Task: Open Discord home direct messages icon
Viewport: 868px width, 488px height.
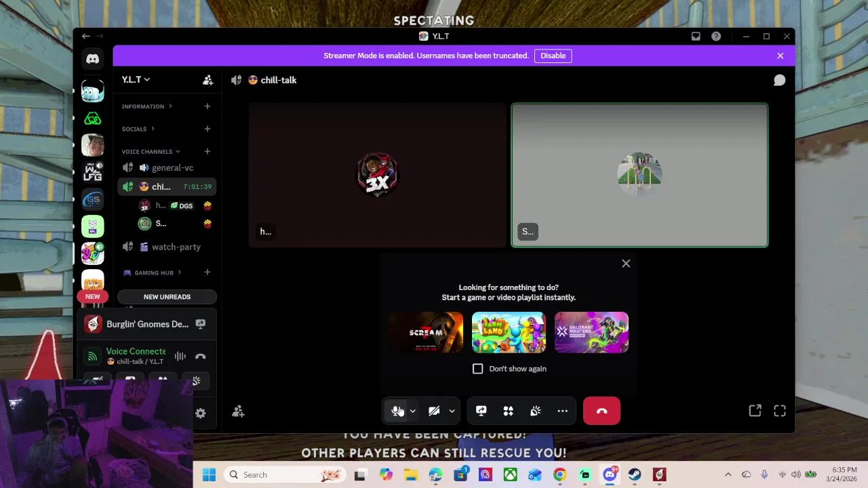Action: coord(93,59)
